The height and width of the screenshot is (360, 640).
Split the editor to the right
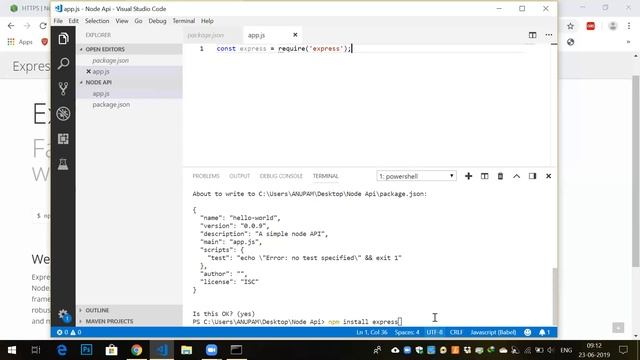532,35
